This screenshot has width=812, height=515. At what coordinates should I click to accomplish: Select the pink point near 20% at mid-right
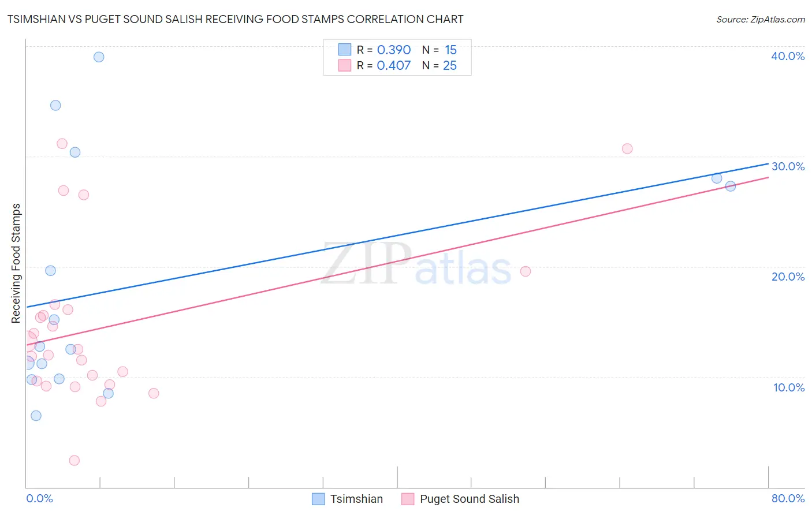[526, 271]
